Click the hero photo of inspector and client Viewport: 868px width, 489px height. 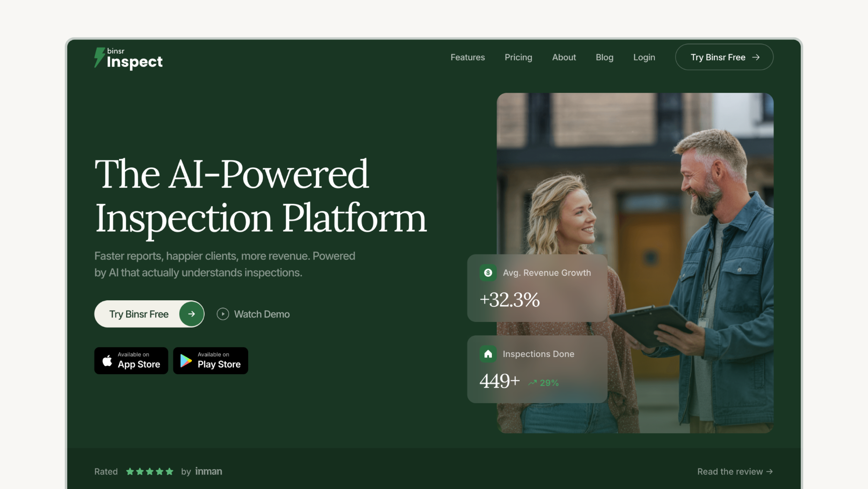pos(635,263)
